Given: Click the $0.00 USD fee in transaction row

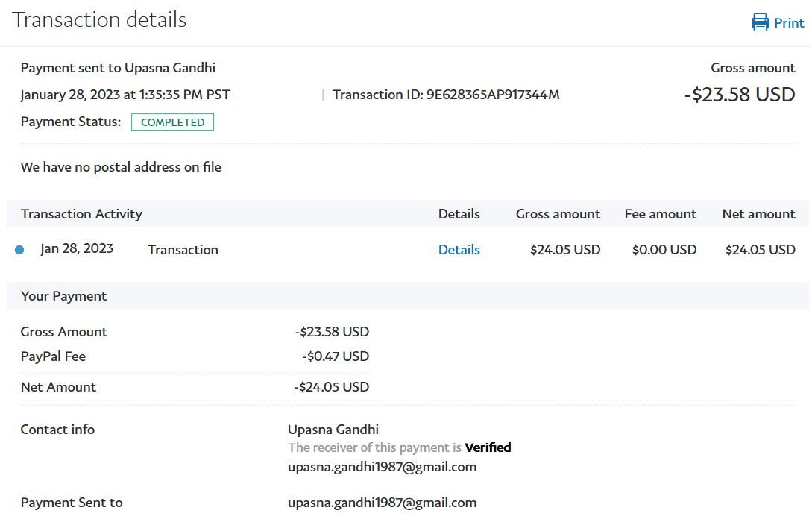Looking at the screenshot, I should pyautogui.click(x=664, y=250).
